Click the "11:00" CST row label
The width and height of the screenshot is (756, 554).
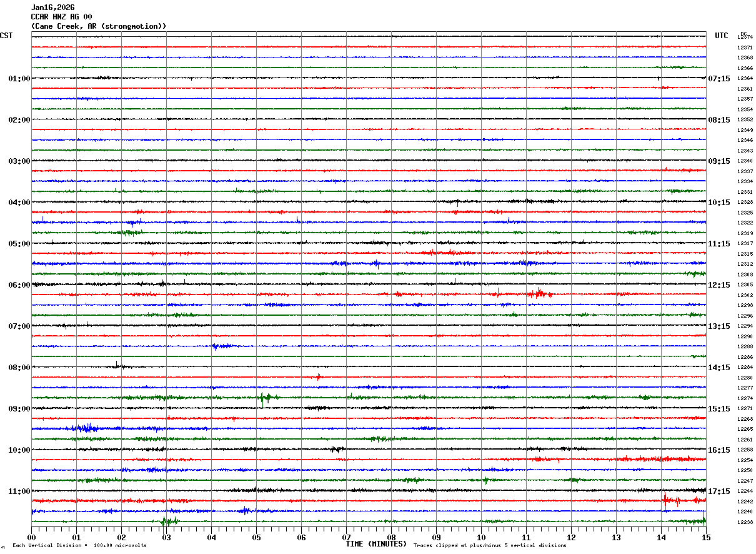click(x=19, y=491)
